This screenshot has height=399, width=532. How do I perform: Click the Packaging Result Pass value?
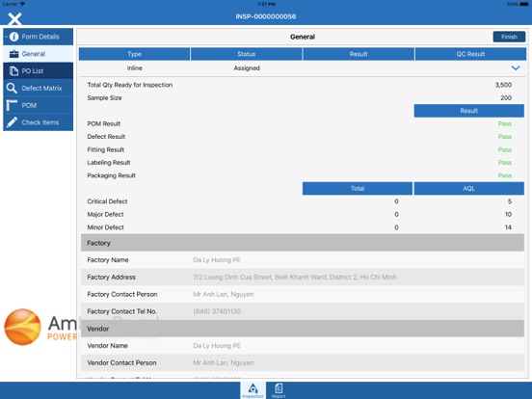505,175
